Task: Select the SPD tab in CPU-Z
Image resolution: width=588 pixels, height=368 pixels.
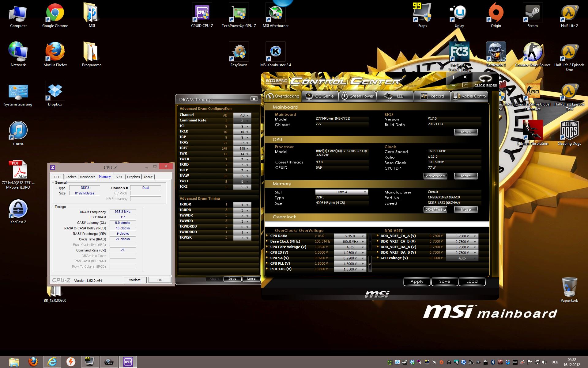Action: click(x=119, y=177)
